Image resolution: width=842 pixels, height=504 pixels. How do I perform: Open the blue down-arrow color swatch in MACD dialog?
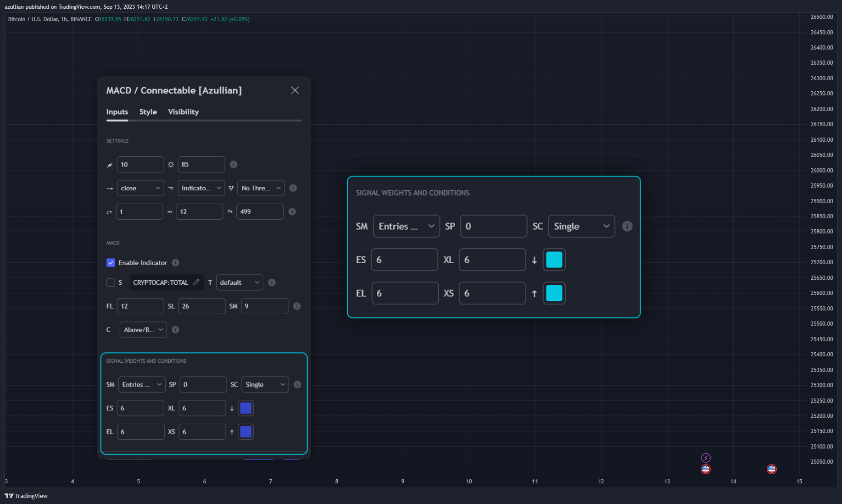[246, 408]
